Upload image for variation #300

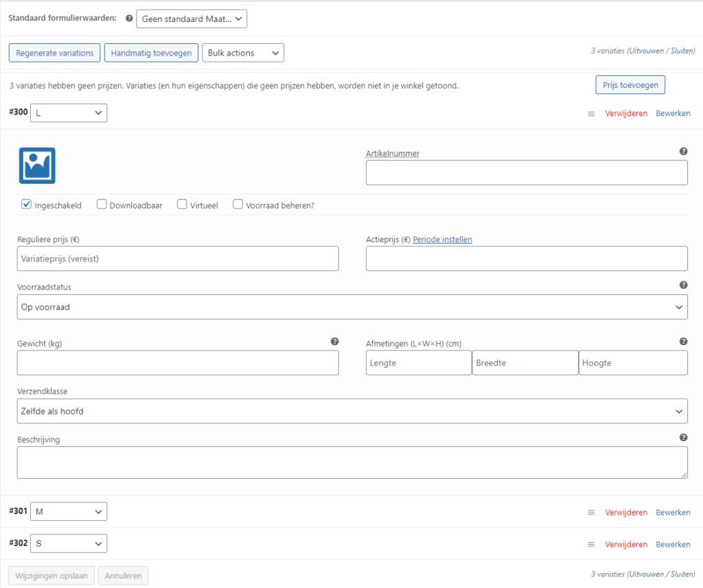(x=37, y=166)
